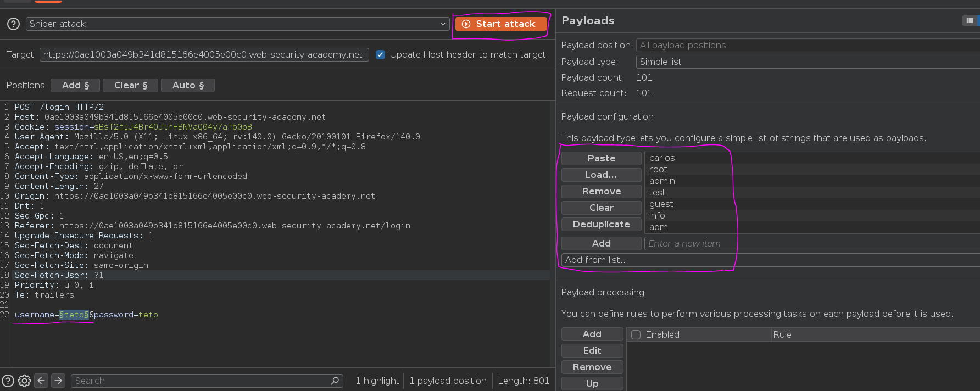The width and height of the screenshot is (980, 391).
Task: Click the Paste payload button
Action: coord(602,158)
